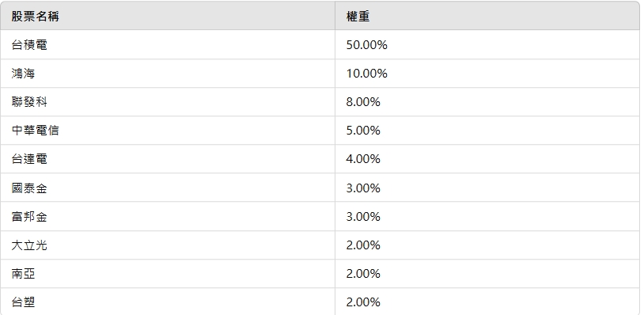The width and height of the screenshot is (644, 315).
Task: Select the 國泰金 stock cell
Action: coord(29,188)
